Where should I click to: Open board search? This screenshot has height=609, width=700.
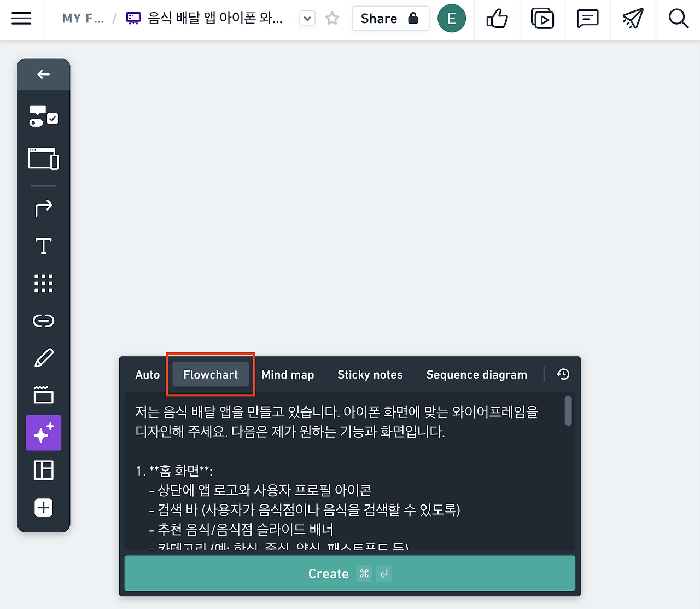pos(678,20)
